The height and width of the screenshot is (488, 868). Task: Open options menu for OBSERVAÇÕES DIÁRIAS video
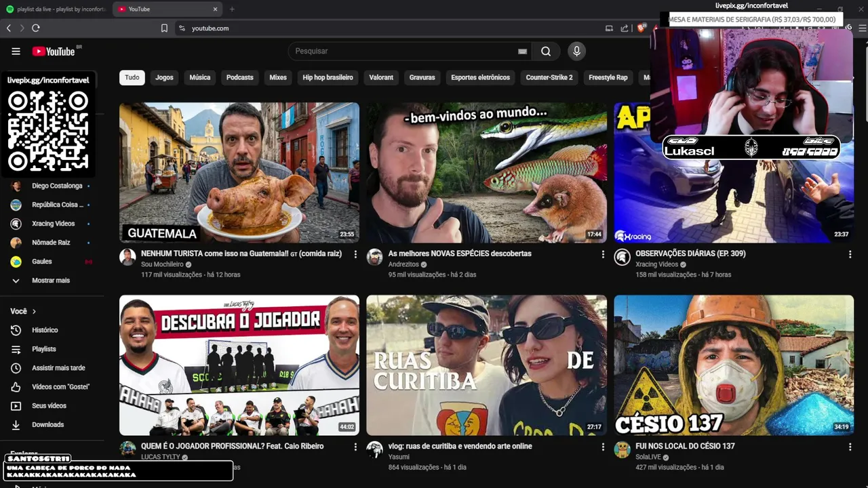click(850, 254)
